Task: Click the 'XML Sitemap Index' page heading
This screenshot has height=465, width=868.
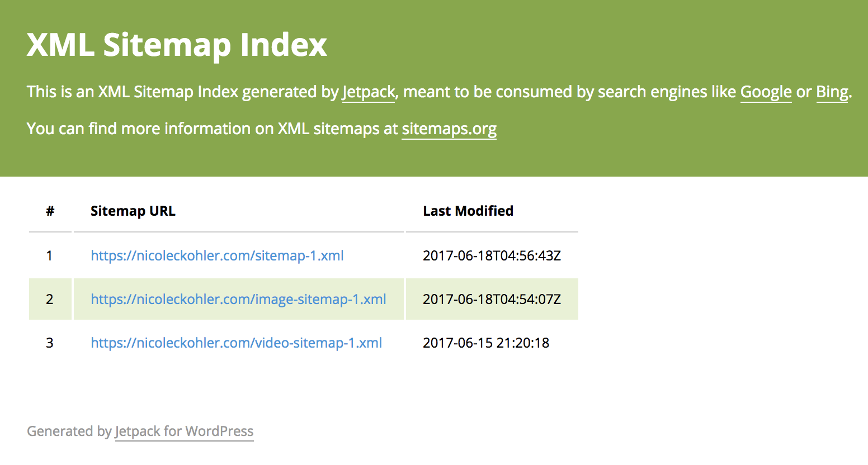Action: pyautogui.click(x=177, y=45)
